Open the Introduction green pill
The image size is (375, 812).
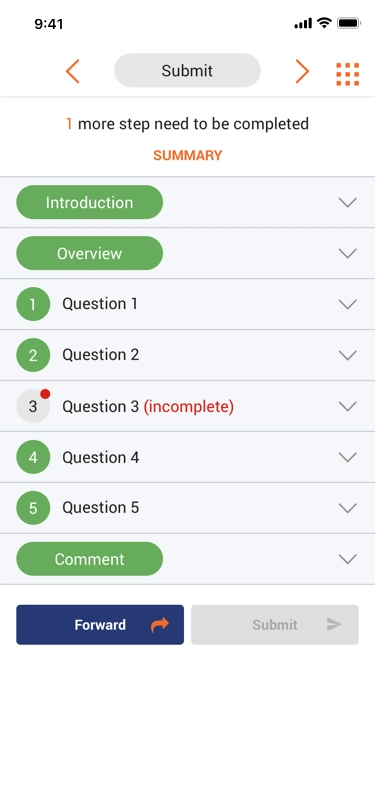point(90,202)
